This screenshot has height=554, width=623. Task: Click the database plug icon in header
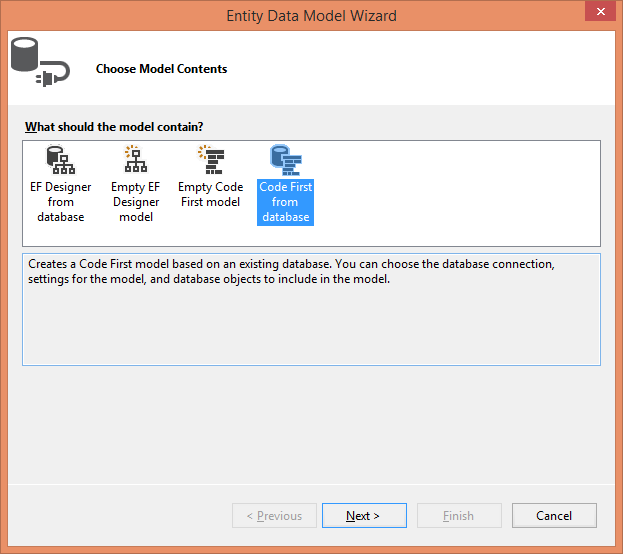pyautogui.click(x=40, y=62)
